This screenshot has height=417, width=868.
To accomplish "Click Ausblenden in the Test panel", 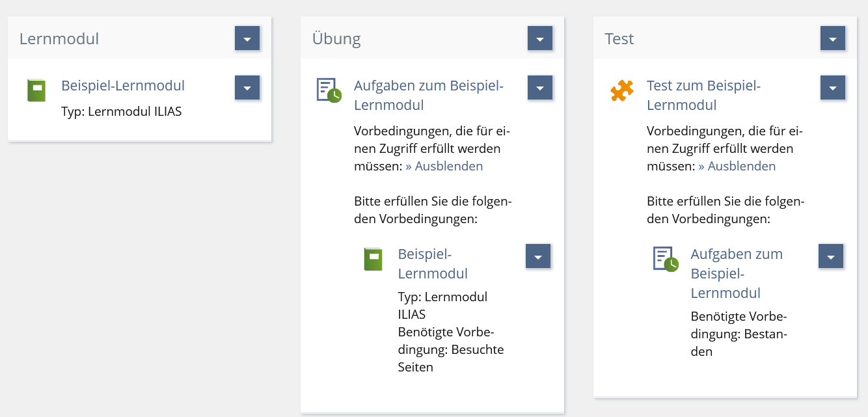I will coord(737,166).
